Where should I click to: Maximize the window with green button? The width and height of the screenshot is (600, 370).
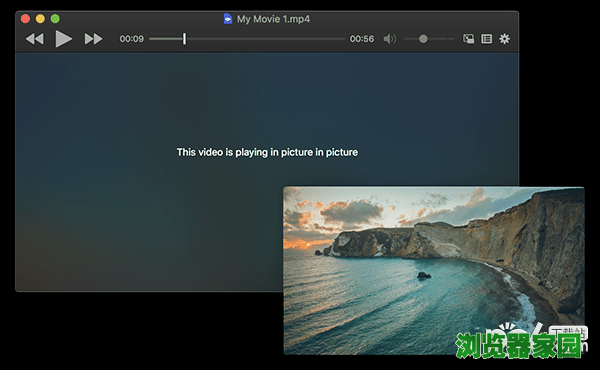[55, 19]
